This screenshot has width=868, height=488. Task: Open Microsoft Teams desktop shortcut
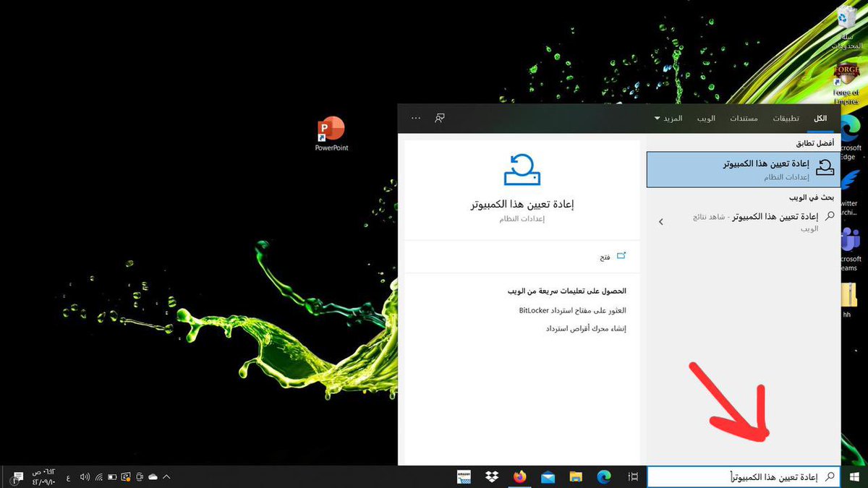[850, 249]
